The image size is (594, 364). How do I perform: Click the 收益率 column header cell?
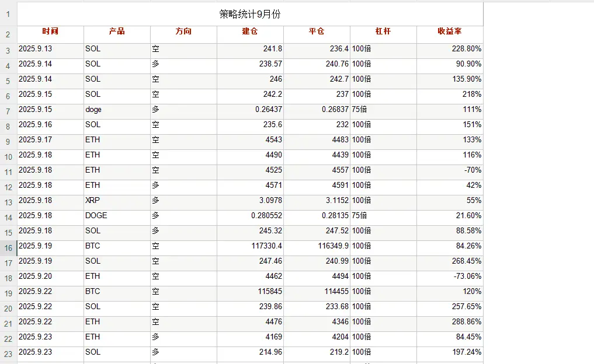coord(450,34)
